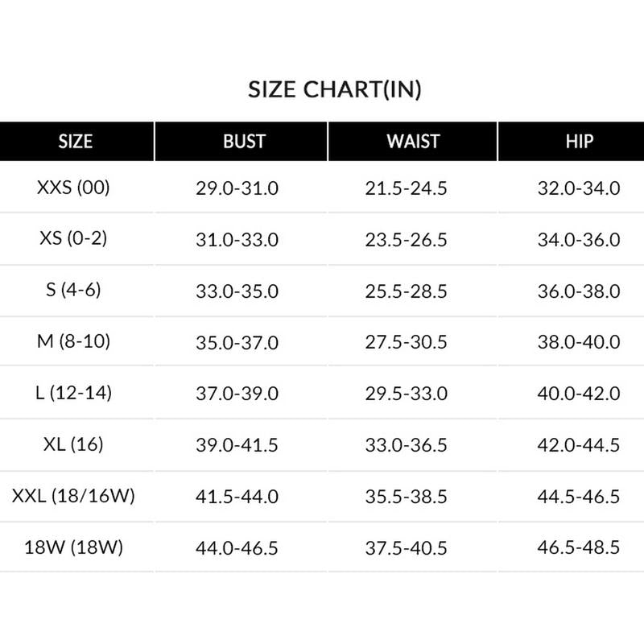This screenshot has height=644, width=644.
Task: Click the HIP column header
Action: [x=579, y=142]
